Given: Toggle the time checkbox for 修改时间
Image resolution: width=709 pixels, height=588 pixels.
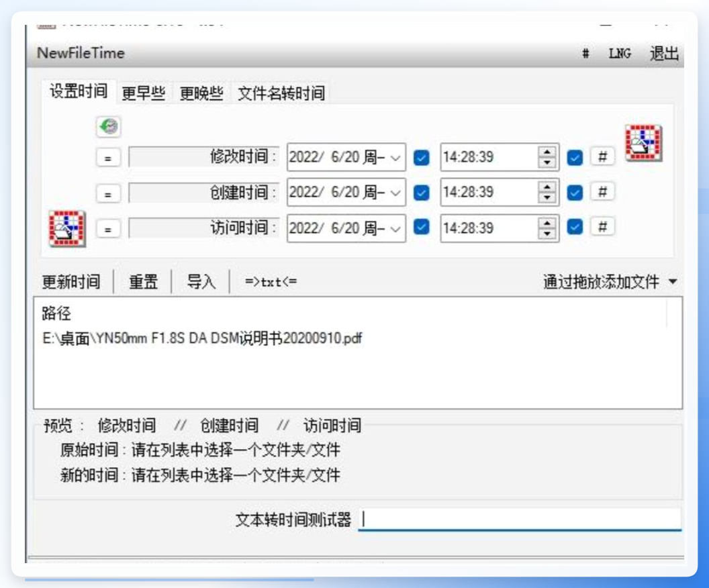Looking at the screenshot, I should 575,158.
